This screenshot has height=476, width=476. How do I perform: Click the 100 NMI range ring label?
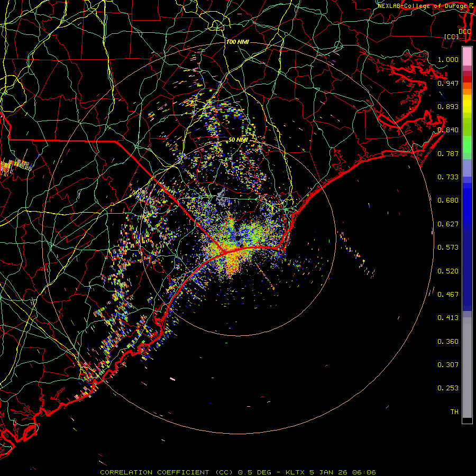[x=237, y=42]
